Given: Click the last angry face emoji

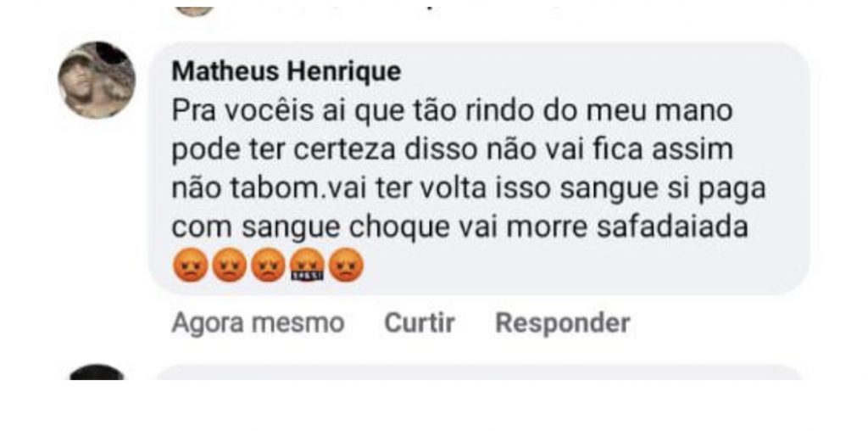Looking at the screenshot, I should (345, 266).
